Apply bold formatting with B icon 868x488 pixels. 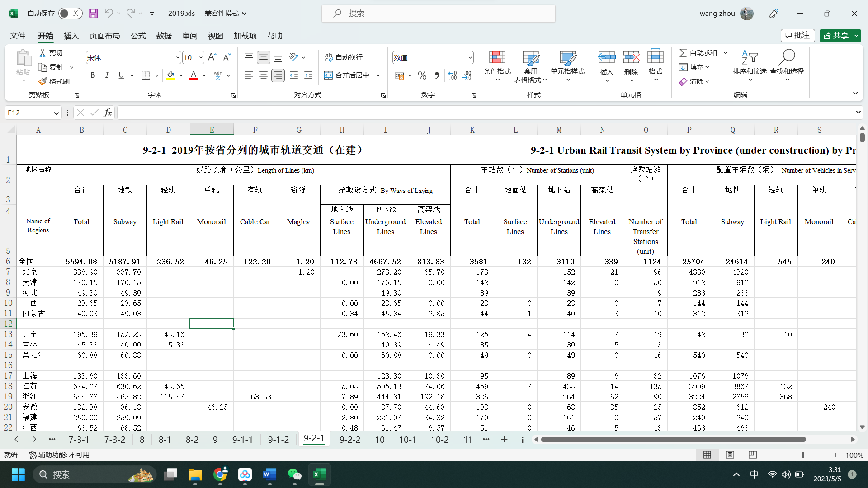(93, 75)
